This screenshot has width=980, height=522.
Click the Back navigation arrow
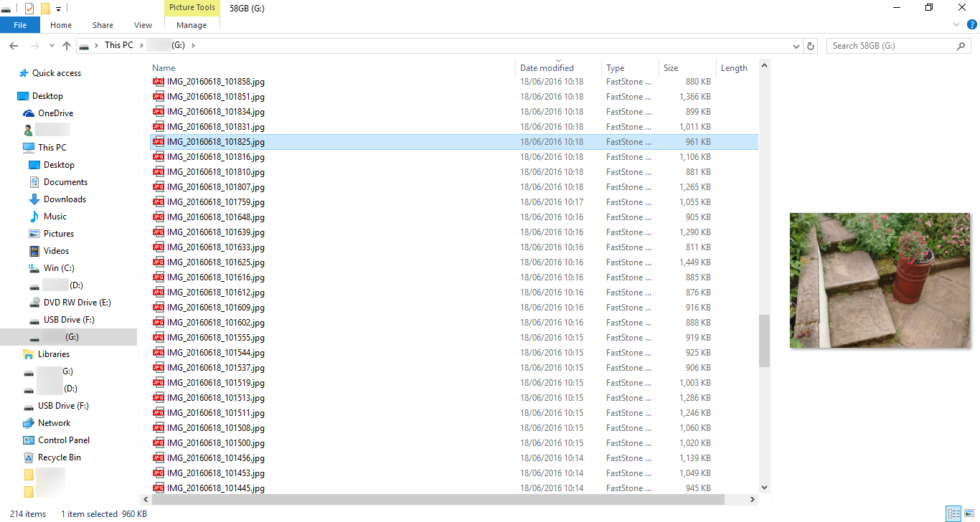(x=13, y=45)
